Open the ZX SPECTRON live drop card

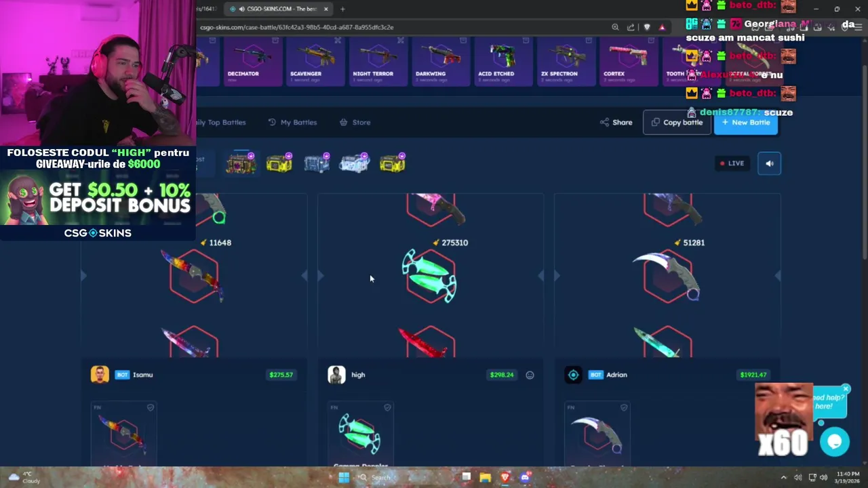click(566, 62)
